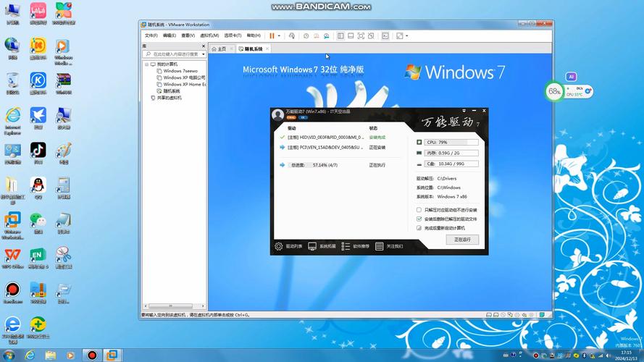Click the send Ctrl+Alt+Del toolbar icon
The width and height of the screenshot is (644, 362).
[292, 36]
